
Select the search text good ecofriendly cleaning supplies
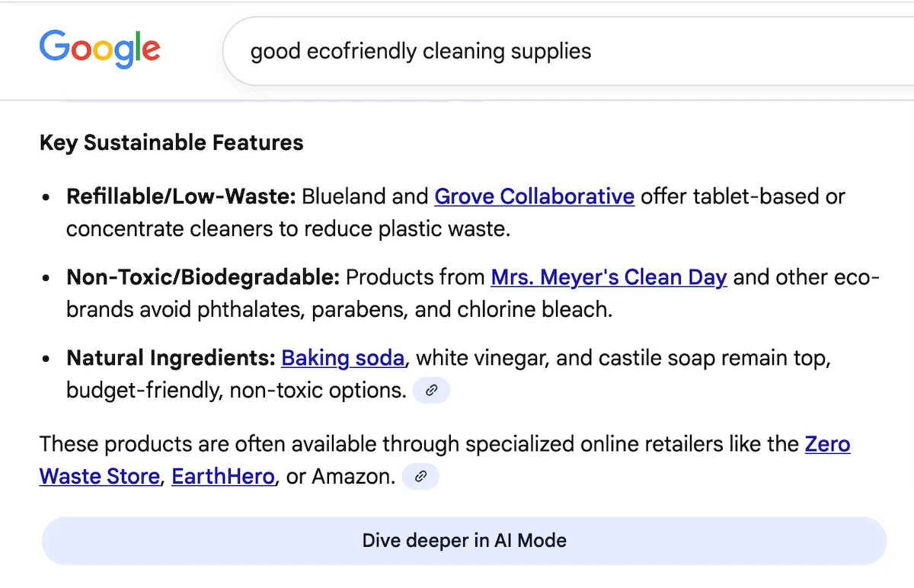click(420, 51)
